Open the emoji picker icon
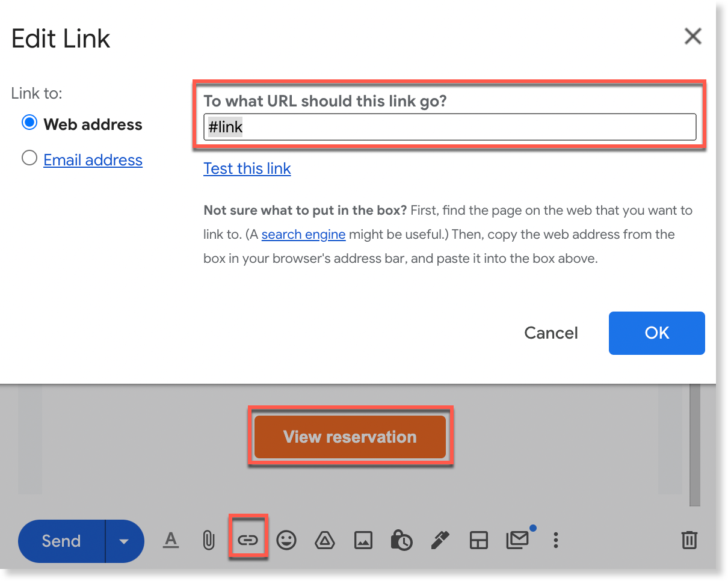728x581 pixels. (286, 540)
